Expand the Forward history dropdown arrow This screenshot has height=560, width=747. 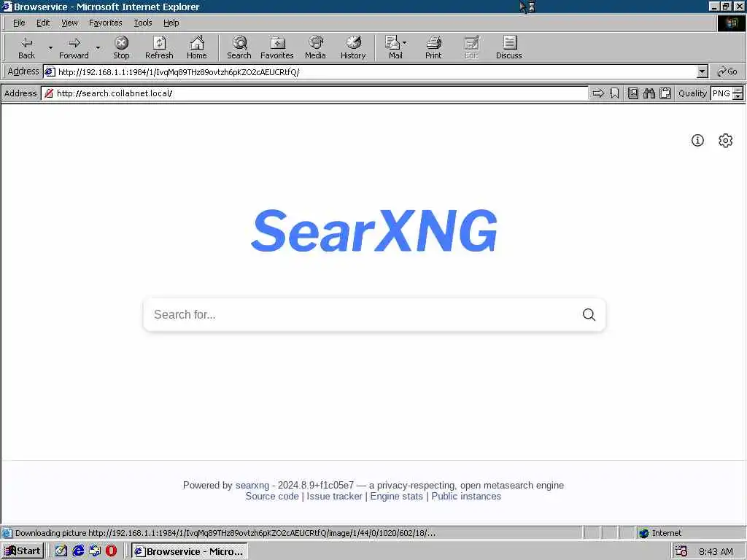(98, 47)
